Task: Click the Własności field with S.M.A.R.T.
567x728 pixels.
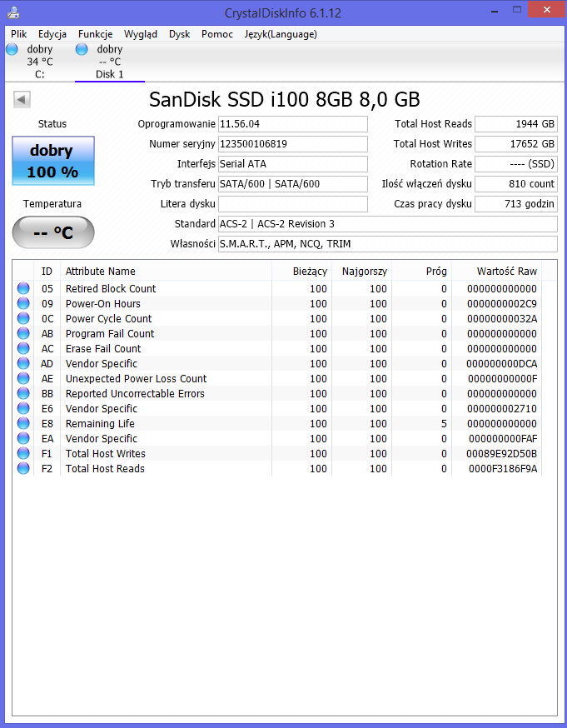Action: coord(387,244)
